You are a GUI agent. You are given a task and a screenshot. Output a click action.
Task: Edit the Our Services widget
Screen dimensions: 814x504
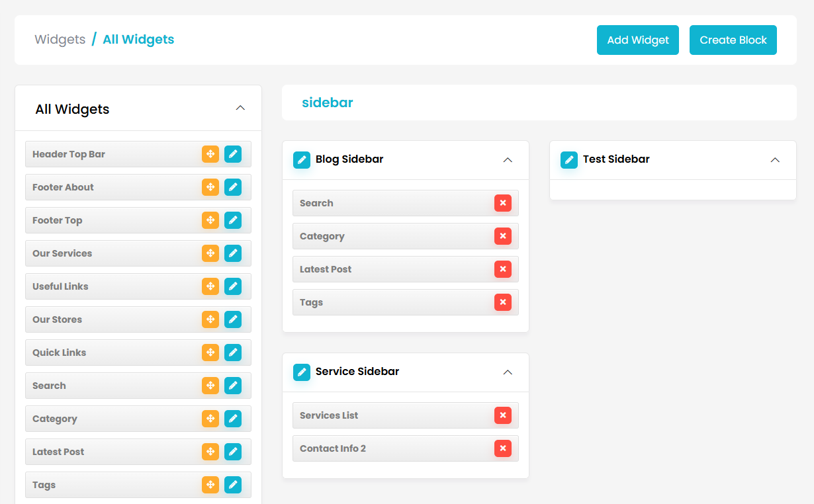tap(233, 253)
